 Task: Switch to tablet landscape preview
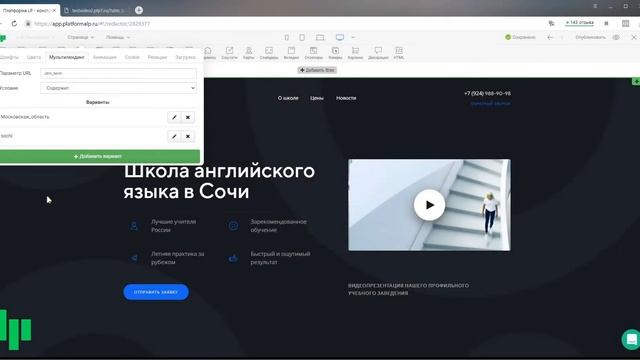tap(320, 38)
